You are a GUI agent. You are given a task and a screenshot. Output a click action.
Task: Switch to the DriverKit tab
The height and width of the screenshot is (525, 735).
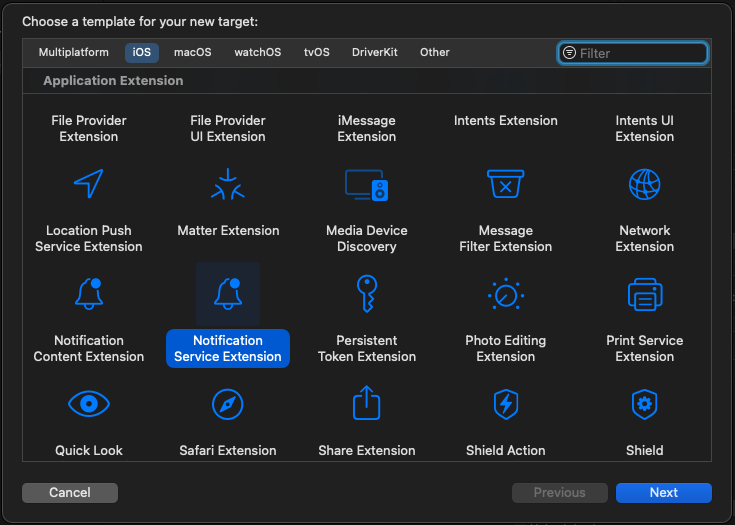375,52
